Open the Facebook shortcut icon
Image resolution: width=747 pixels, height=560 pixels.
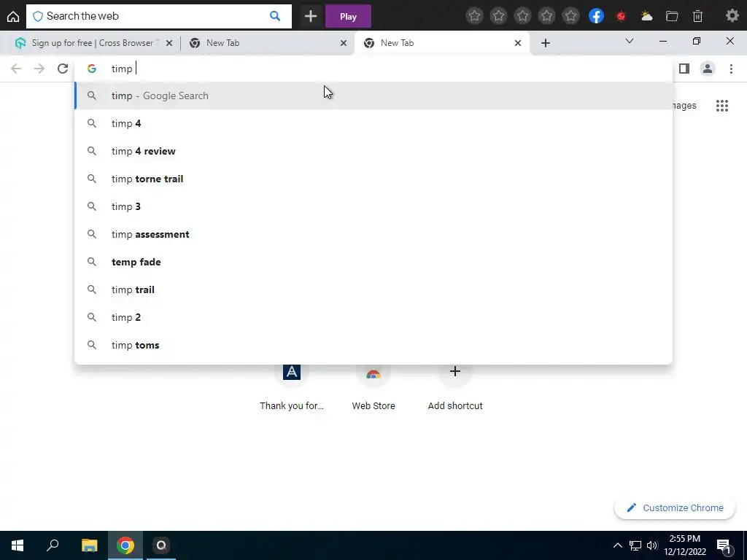pyautogui.click(x=596, y=16)
